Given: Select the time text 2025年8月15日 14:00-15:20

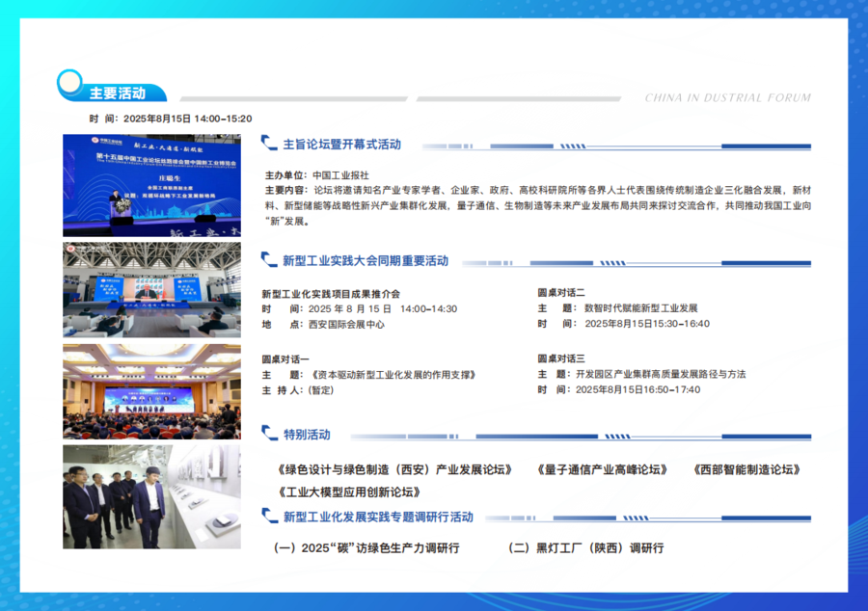Looking at the screenshot, I should pos(188,119).
